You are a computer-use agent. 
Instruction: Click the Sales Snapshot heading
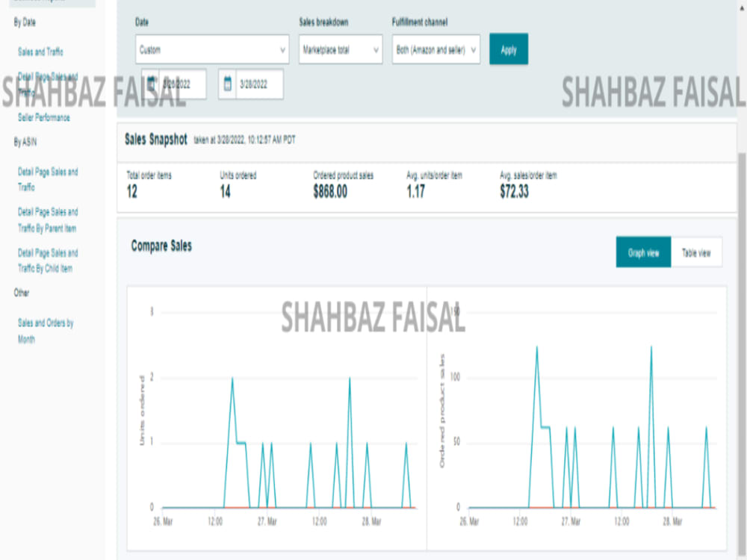tap(156, 140)
